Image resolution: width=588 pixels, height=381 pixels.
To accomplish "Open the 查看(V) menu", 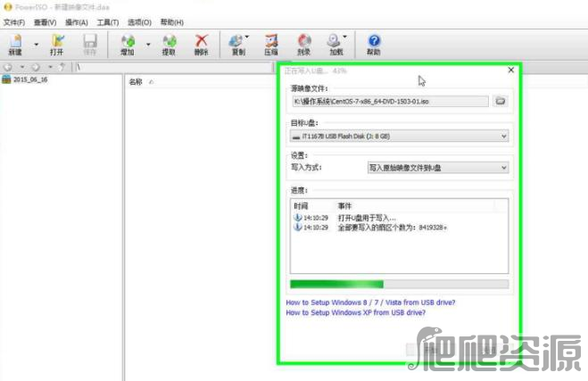I will pos(45,22).
